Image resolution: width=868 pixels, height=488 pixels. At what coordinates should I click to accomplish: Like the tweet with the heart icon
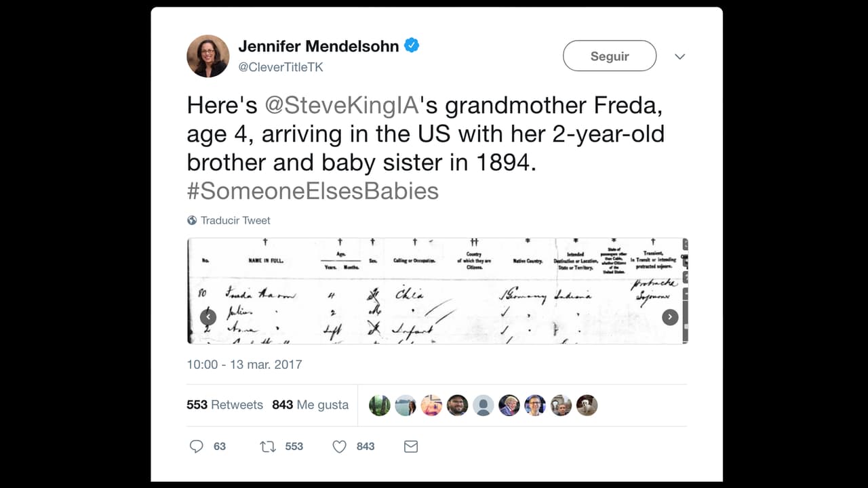coord(339,446)
